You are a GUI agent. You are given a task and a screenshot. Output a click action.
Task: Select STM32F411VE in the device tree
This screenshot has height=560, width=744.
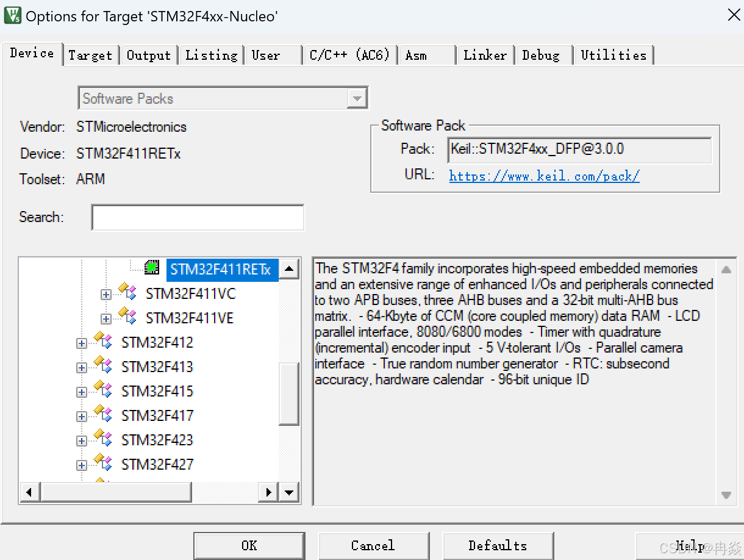pyautogui.click(x=190, y=318)
